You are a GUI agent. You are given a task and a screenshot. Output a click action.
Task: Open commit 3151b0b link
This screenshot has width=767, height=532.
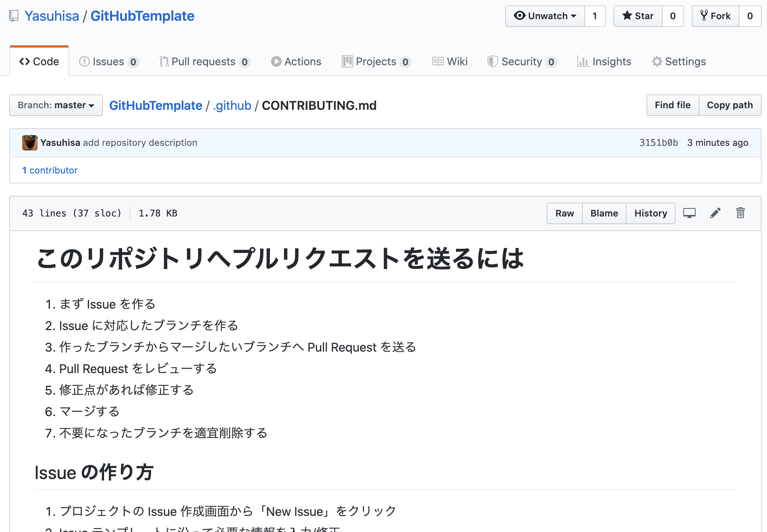click(x=658, y=143)
